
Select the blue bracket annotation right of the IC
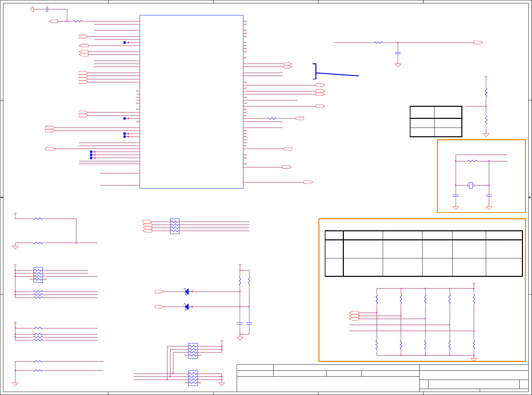335,71
